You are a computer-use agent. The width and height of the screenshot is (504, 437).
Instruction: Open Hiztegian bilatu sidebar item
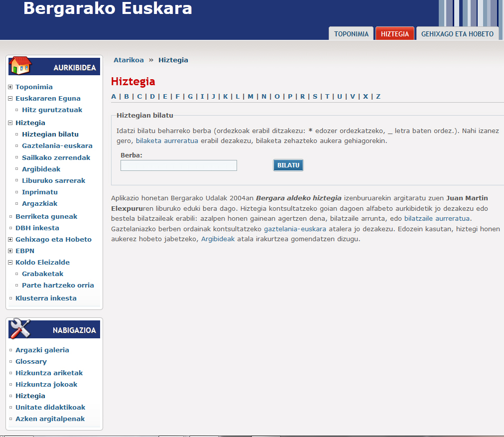pyautogui.click(x=50, y=135)
